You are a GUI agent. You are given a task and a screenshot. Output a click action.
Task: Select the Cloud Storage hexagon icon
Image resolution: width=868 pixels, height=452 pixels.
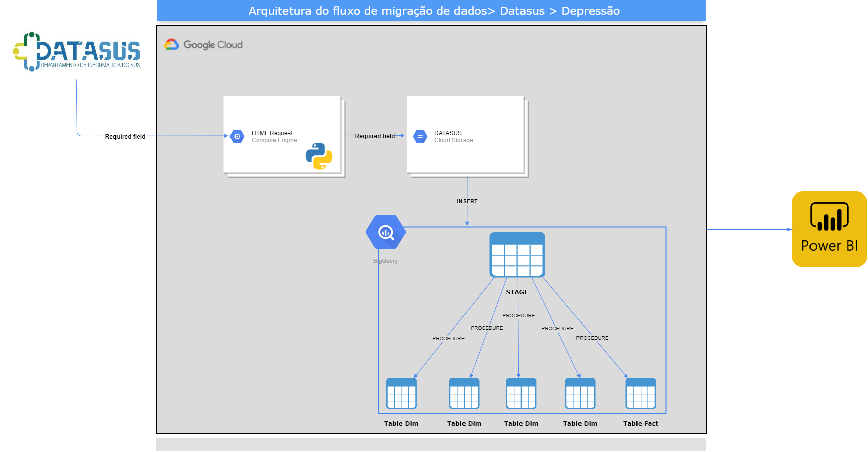point(420,136)
